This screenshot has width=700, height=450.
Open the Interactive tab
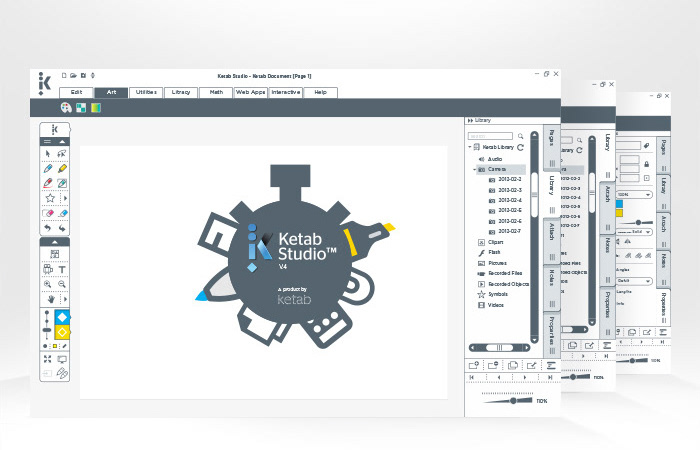coord(286,92)
